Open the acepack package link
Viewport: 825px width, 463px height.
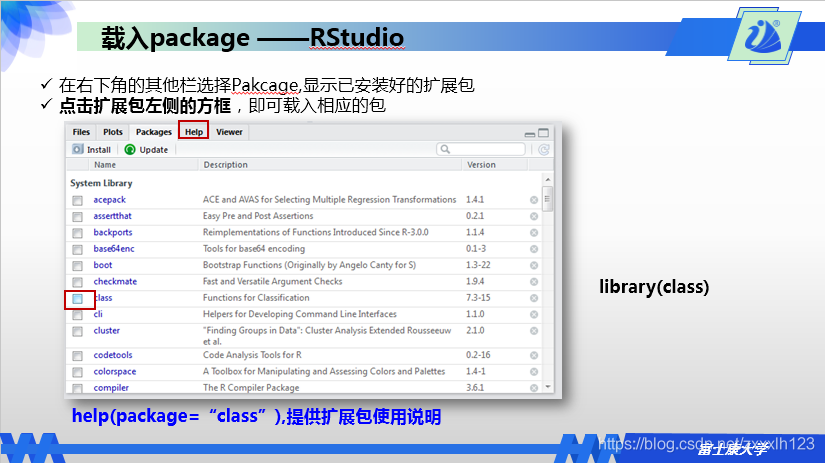point(109,200)
